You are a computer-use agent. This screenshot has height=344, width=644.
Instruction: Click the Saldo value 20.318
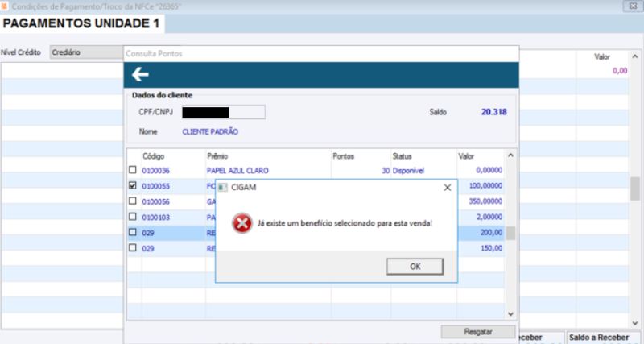493,112
